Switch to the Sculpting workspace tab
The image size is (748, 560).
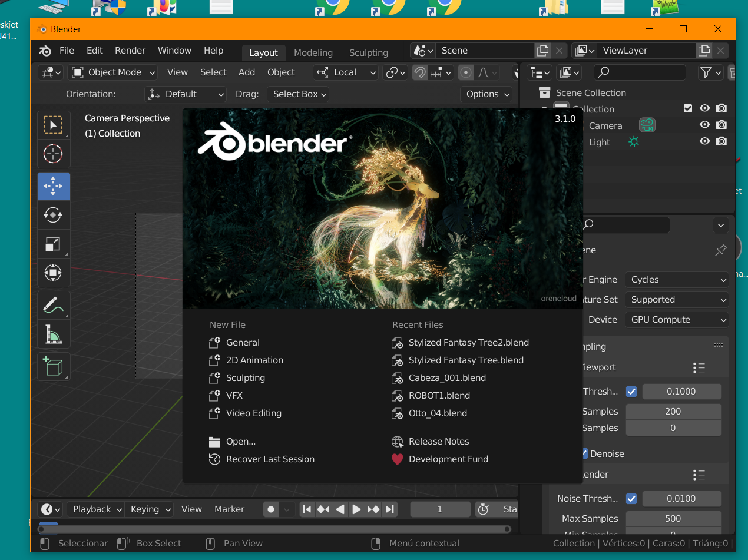pos(369,53)
